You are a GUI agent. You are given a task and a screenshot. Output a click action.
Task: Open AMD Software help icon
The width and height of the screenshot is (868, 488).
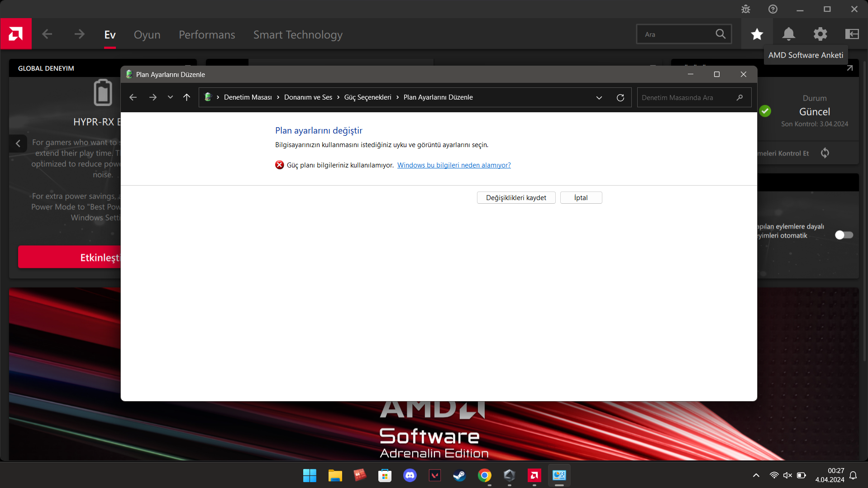coord(773,9)
